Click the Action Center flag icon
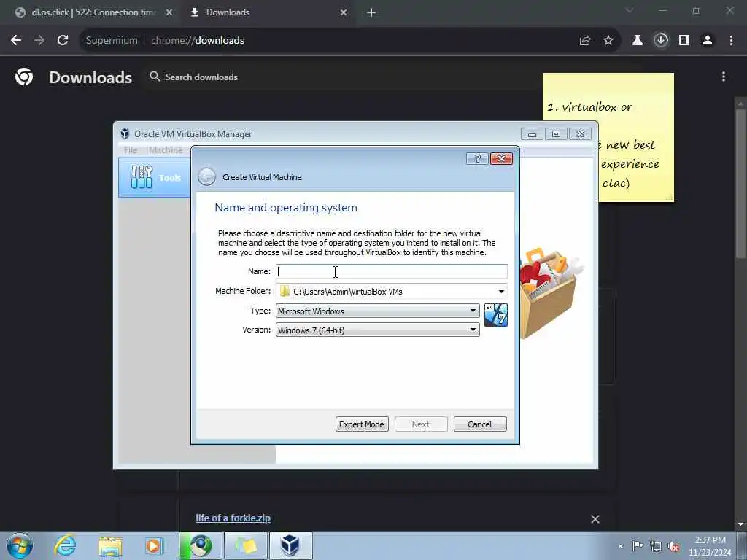This screenshot has width=747, height=560. tap(638, 545)
